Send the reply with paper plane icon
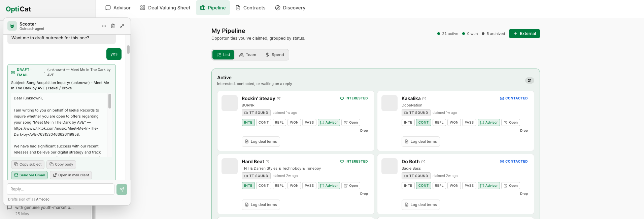 point(122,189)
